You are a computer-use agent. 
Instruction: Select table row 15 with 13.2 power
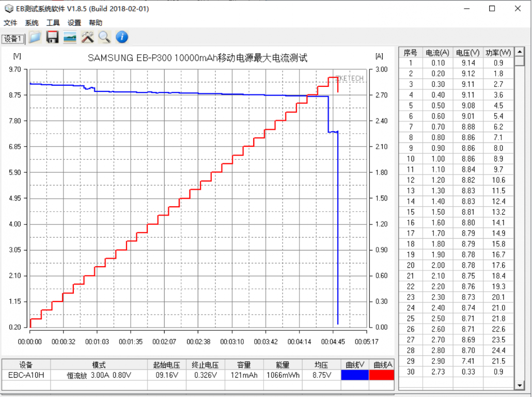coord(456,212)
